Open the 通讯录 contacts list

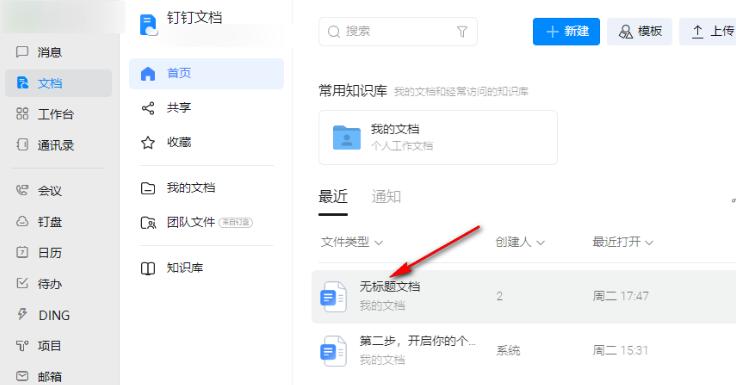click(45, 145)
